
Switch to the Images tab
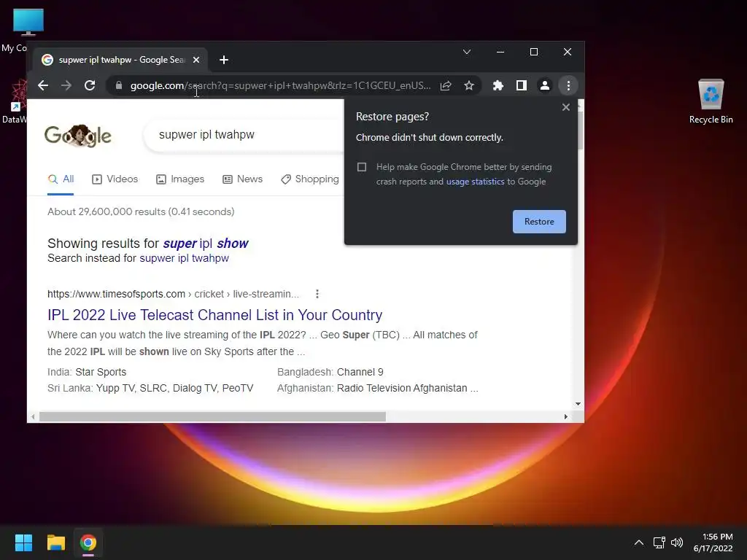point(180,179)
